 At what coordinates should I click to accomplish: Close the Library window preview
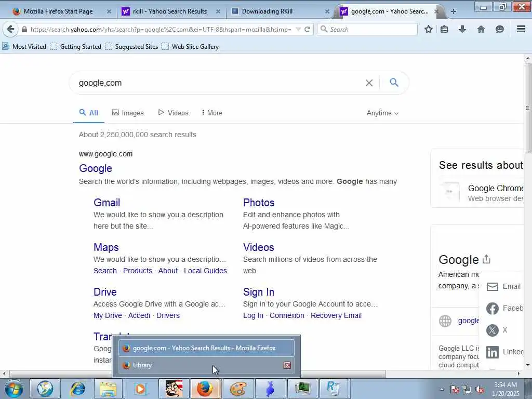[x=287, y=365]
